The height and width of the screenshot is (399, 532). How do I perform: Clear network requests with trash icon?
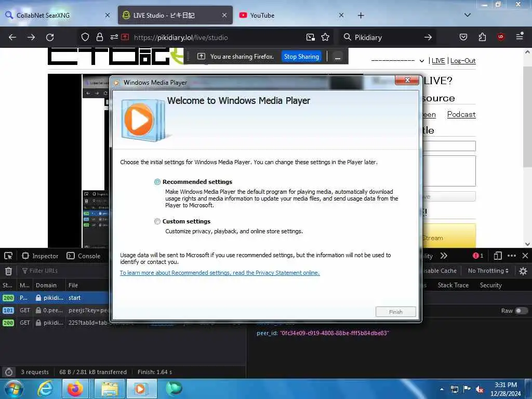tap(8, 271)
